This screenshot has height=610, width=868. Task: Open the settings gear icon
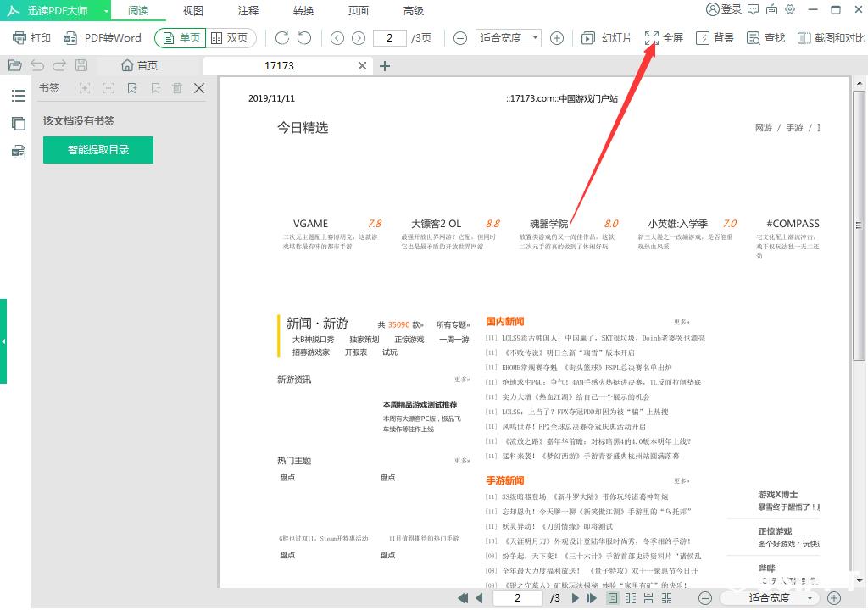[791, 9]
